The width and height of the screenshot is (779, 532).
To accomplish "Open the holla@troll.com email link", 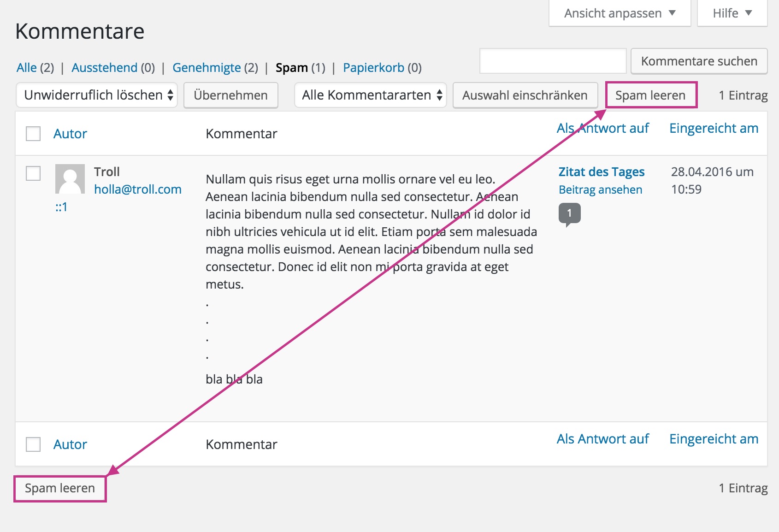I will [137, 189].
